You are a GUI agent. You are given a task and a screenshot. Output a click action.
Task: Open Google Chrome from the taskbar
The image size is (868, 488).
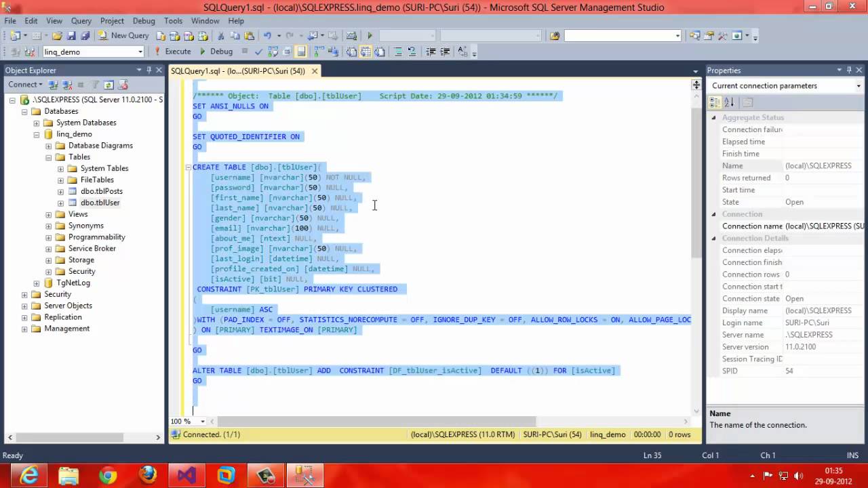(x=108, y=475)
